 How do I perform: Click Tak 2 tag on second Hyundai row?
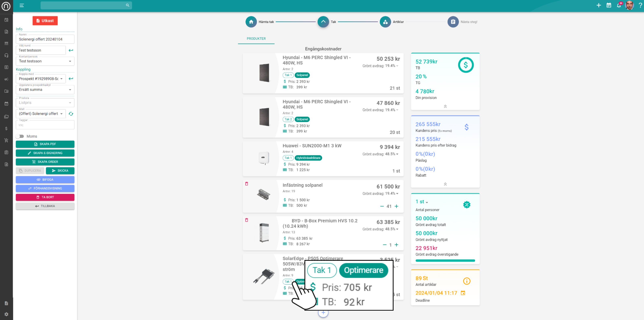click(x=288, y=119)
